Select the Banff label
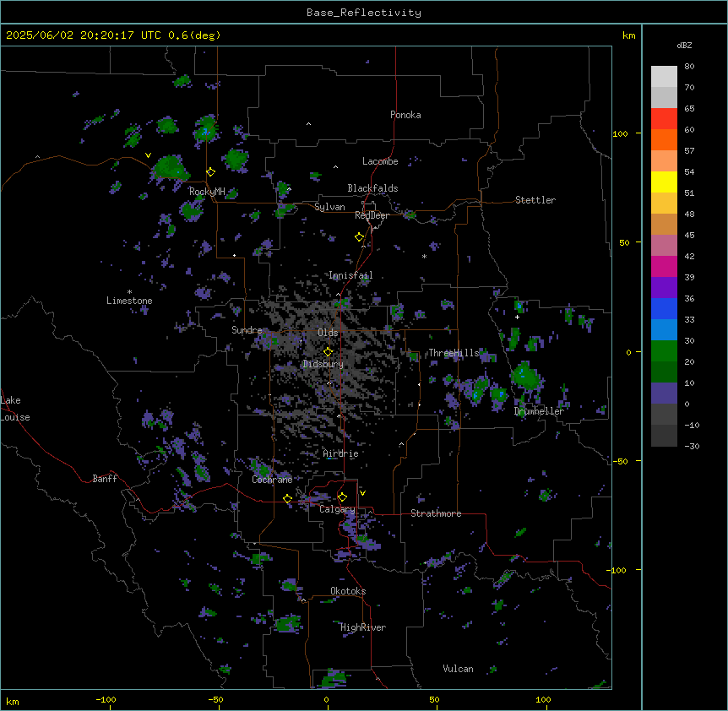Screen dimensions: 728x711 [105, 479]
